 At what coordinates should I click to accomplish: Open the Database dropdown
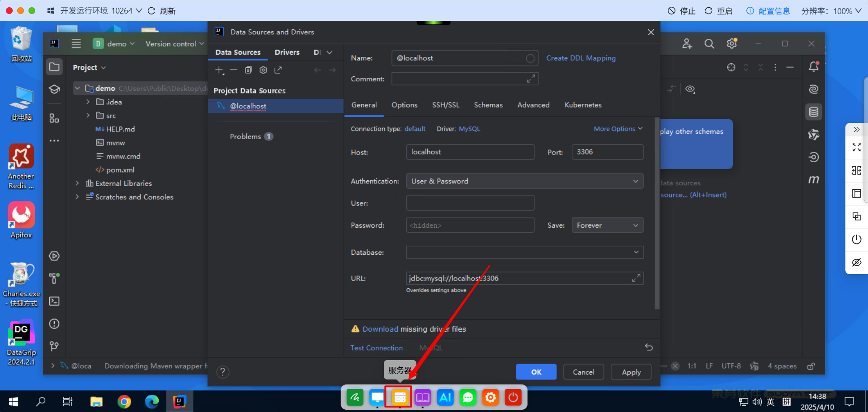[x=525, y=252]
